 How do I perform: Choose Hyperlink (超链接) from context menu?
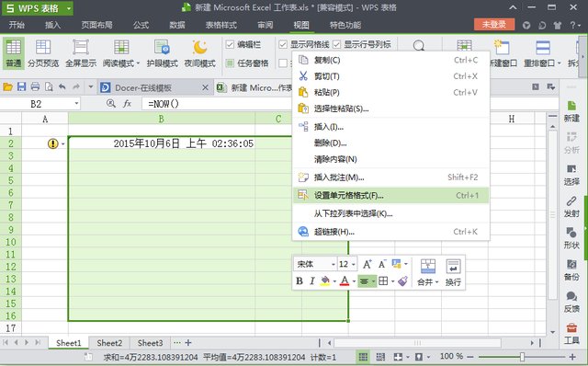(x=390, y=232)
